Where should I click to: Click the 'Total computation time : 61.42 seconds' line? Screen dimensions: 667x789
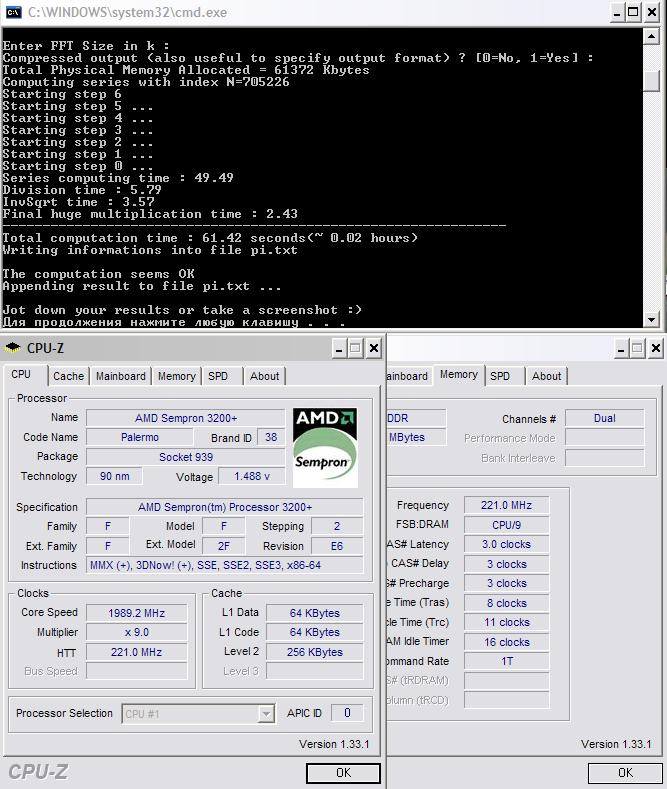coord(210,238)
